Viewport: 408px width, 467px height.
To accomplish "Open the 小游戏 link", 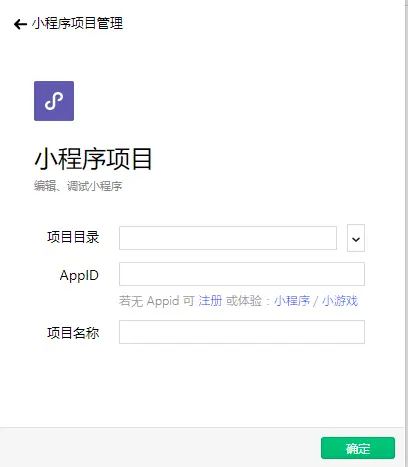I will tap(340, 301).
